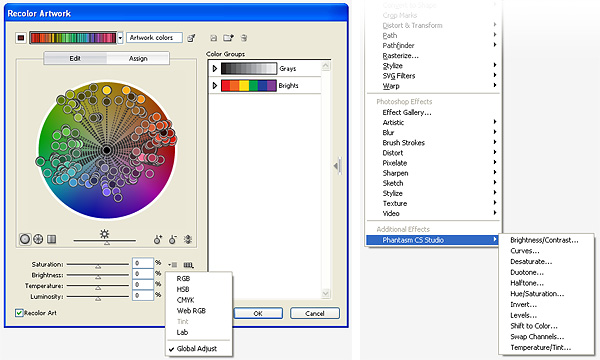This screenshot has width=600, height=360.
Task: Choose Hue/Saturation… from Phantasm submenu
Action: click(537, 294)
